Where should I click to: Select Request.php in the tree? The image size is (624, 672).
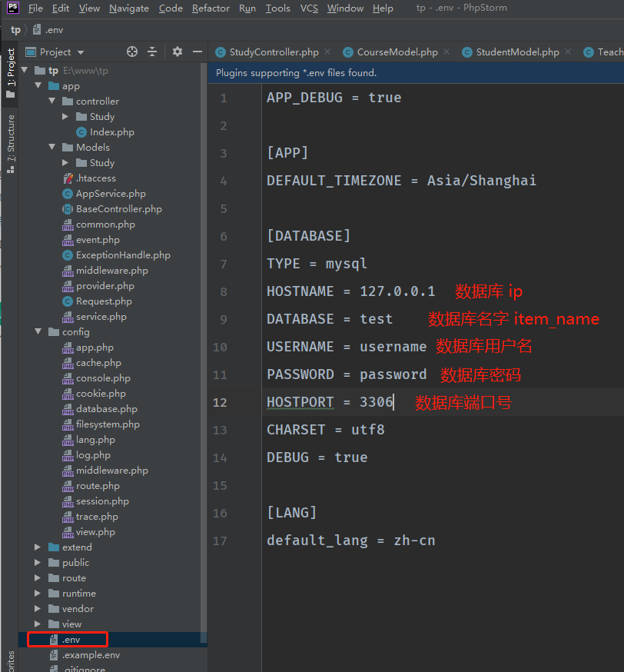click(x=98, y=301)
